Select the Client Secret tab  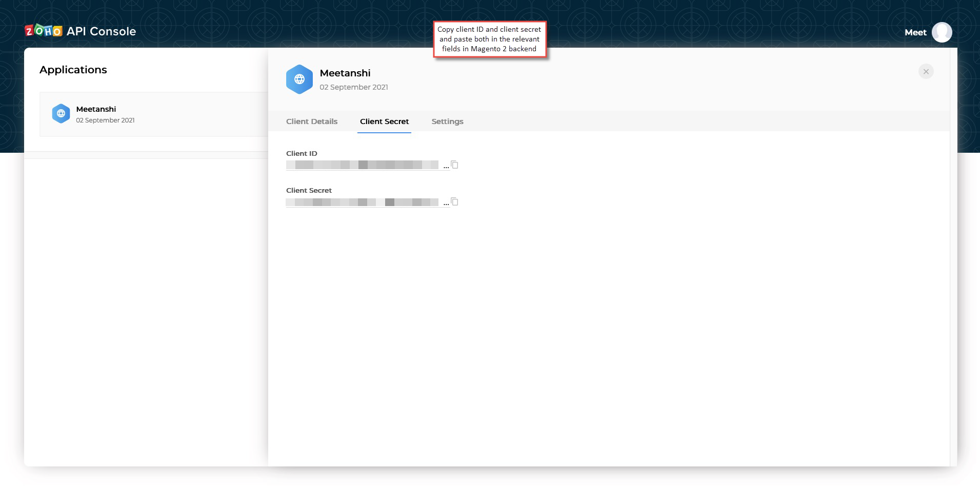tap(384, 121)
